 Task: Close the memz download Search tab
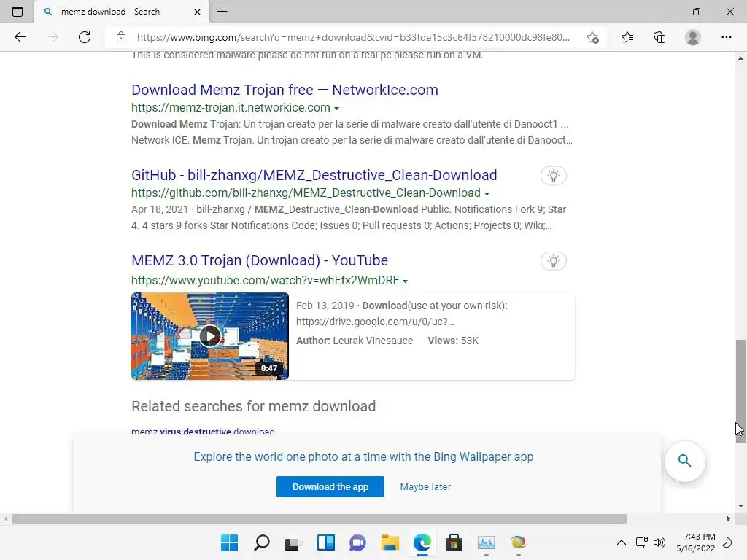pyautogui.click(x=197, y=12)
